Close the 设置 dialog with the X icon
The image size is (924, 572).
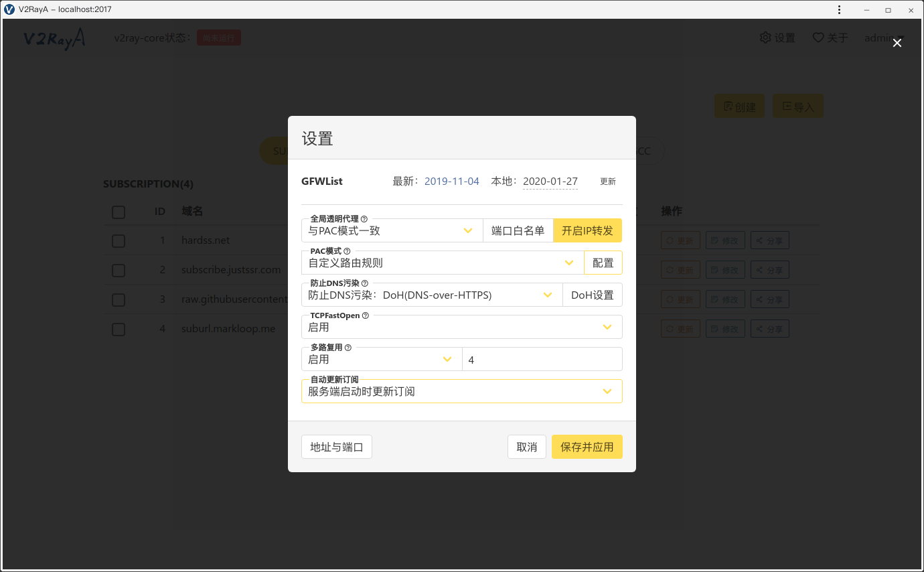pyautogui.click(x=897, y=43)
